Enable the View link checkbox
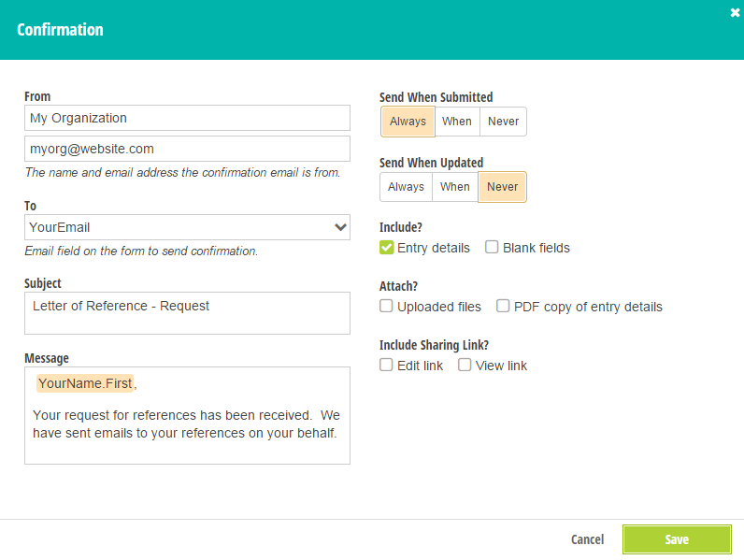Viewport: 744px width, 560px height. (x=465, y=365)
